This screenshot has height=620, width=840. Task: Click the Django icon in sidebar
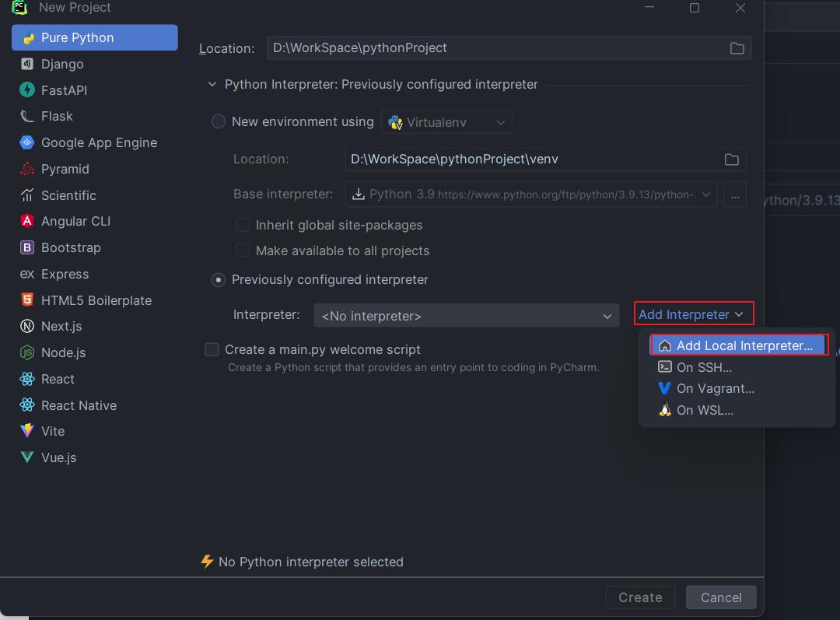[x=27, y=64]
